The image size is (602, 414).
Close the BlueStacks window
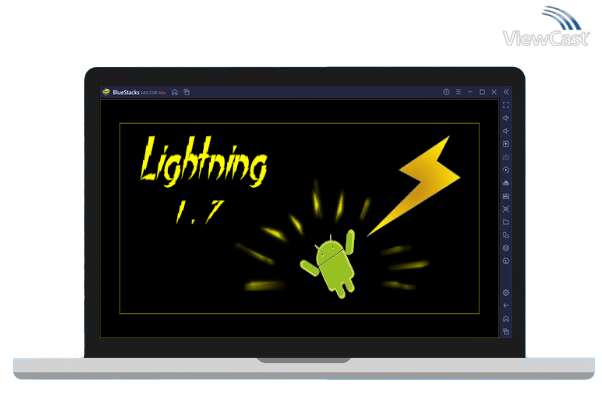coord(494,92)
